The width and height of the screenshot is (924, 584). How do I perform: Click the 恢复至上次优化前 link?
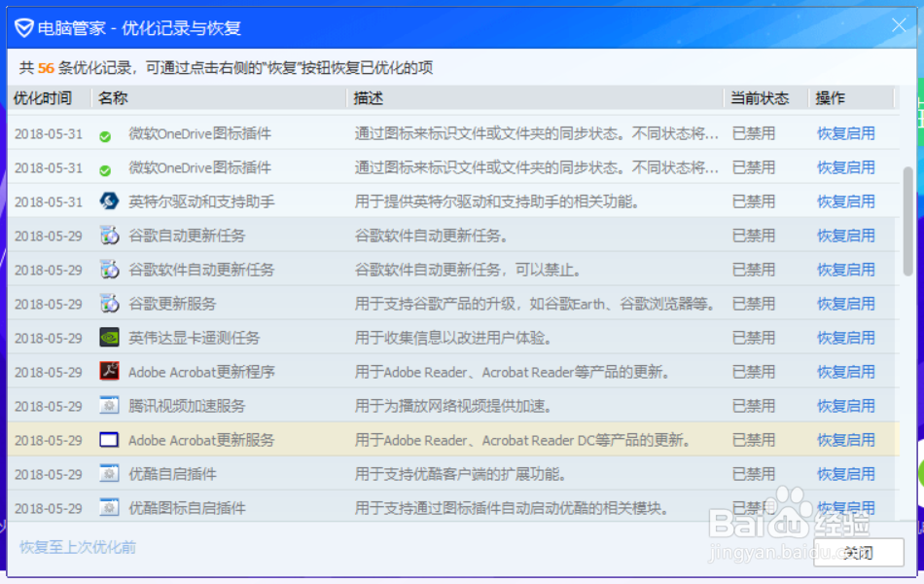click(x=78, y=547)
